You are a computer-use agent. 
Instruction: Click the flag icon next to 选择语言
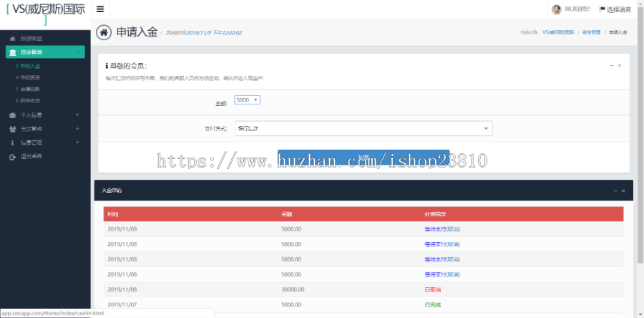point(602,9)
